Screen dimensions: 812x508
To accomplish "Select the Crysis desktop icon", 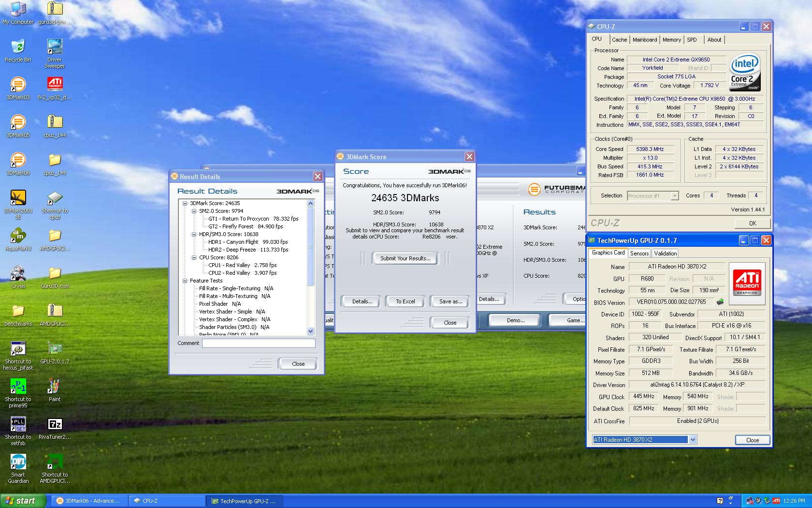I will click(18, 277).
